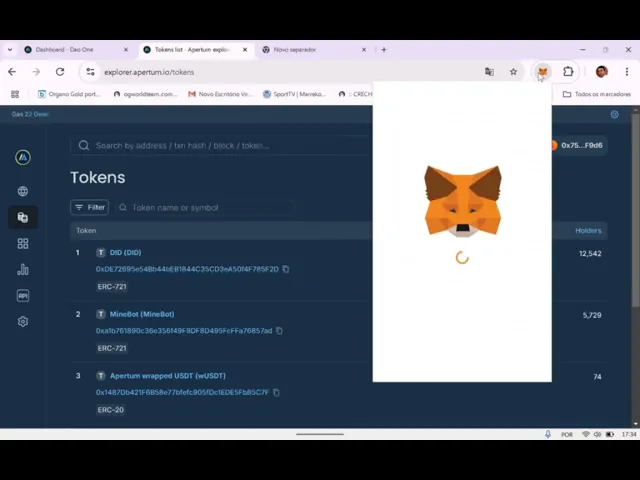This screenshot has width=640, height=480.
Task: Open a new browser tab with plus
Action: pos(384,50)
